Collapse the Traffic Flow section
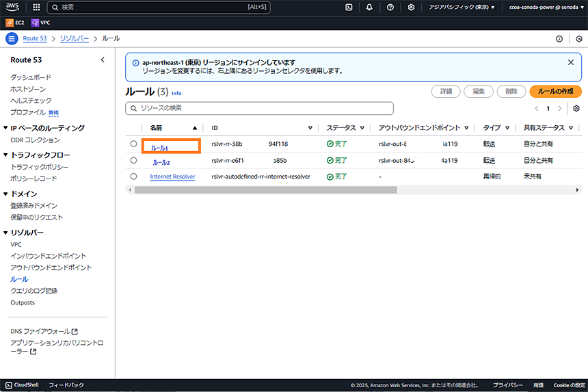Viewport: 588px width, 392px height. (5, 155)
